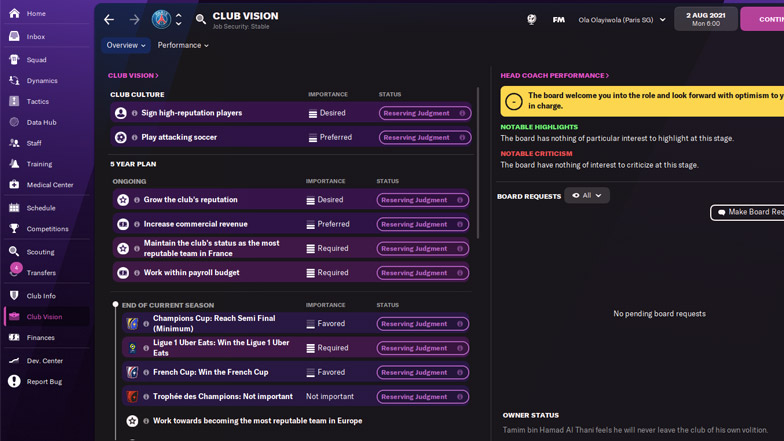Go back with the left arrow

point(109,20)
